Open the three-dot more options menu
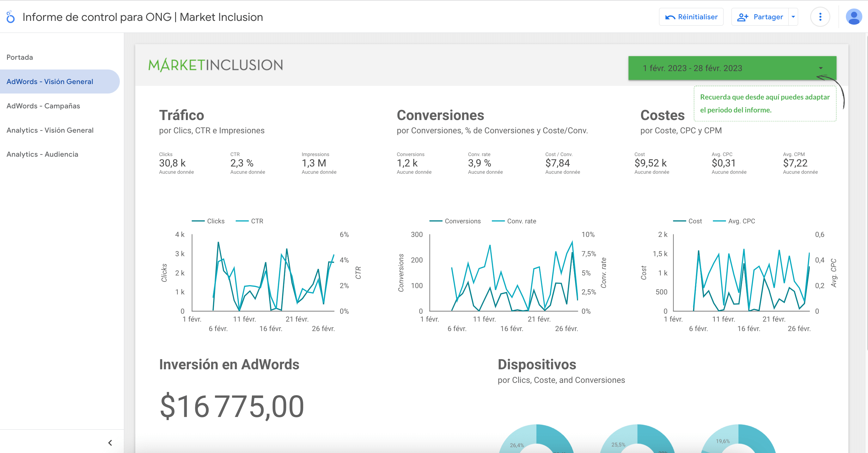Image resolution: width=868 pixels, height=453 pixels. click(x=820, y=17)
